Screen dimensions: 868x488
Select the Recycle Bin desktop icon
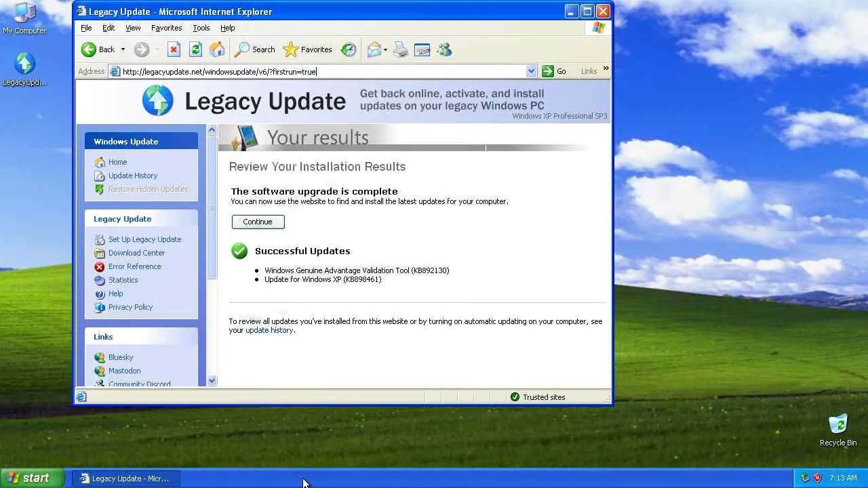[x=838, y=430]
